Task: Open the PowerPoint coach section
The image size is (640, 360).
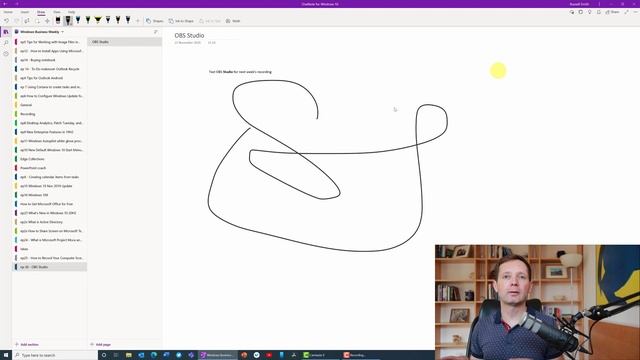Action: (50, 168)
